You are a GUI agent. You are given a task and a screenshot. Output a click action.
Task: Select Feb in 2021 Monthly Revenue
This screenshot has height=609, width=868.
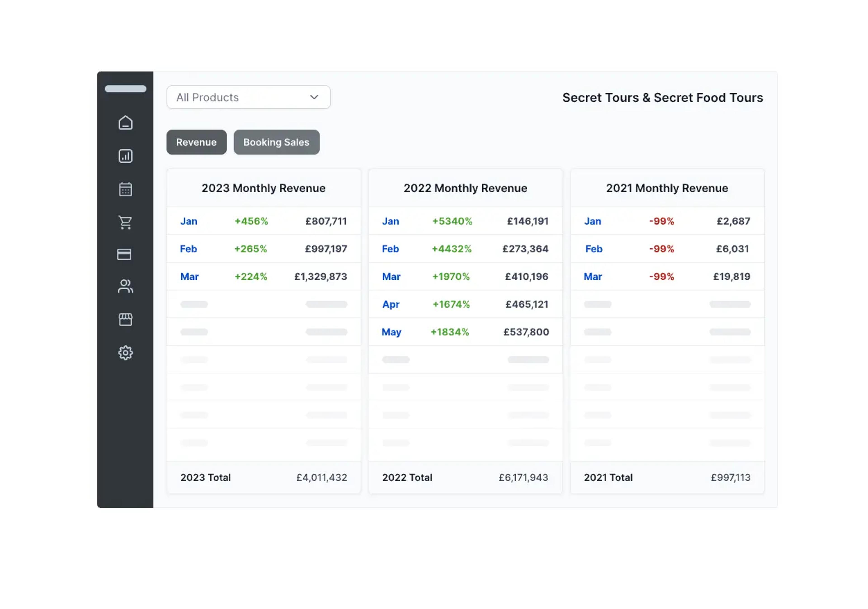point(594,248)
